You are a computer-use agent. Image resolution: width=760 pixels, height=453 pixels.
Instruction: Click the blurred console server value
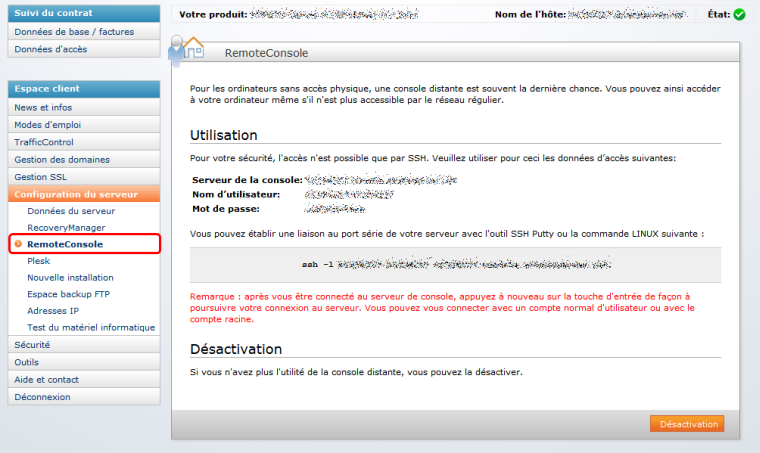pos(381,180)
